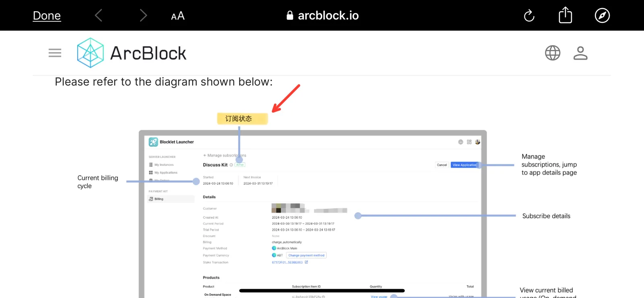Open the share sheet
Image resolution: width=644 pixels, height=298 pixels.
click(566, 15)
